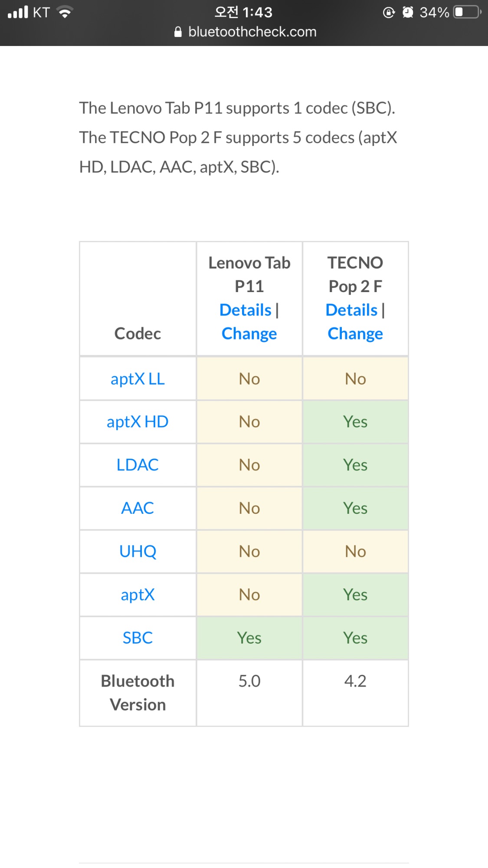Open the LDAC codec link
Image resolution: width=488 pixels, height=868 pixels.
coord(138,465)
